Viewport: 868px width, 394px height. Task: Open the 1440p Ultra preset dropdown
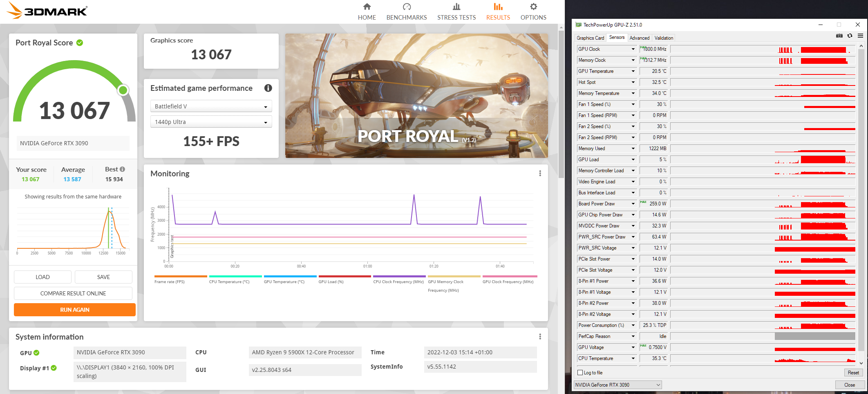pos(211,122)
